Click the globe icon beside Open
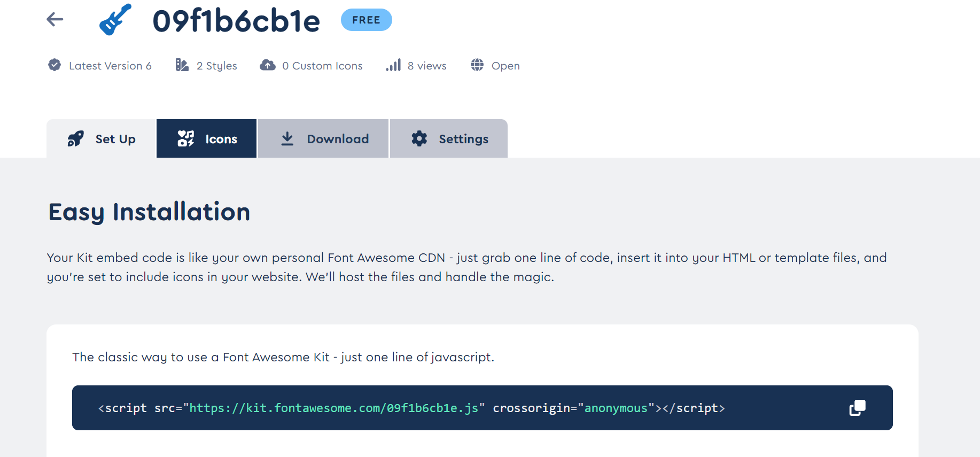This screenshot has width=980, height=457. (x=477, y=65)
